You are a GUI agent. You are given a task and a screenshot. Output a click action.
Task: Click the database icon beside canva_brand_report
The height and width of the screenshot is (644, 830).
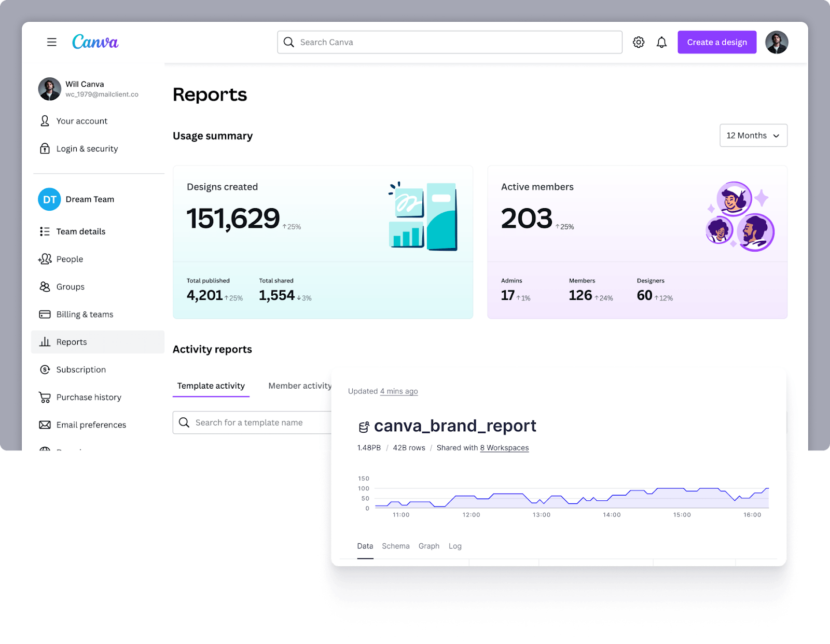pyautogui.click(x=364, y=427)
